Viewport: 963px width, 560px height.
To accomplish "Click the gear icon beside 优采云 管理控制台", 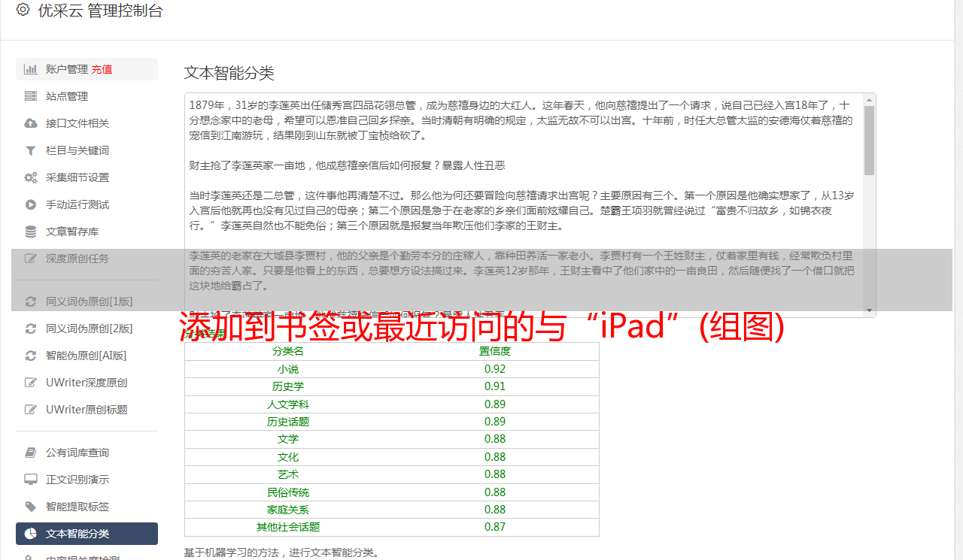I will [x=23, y=10].
